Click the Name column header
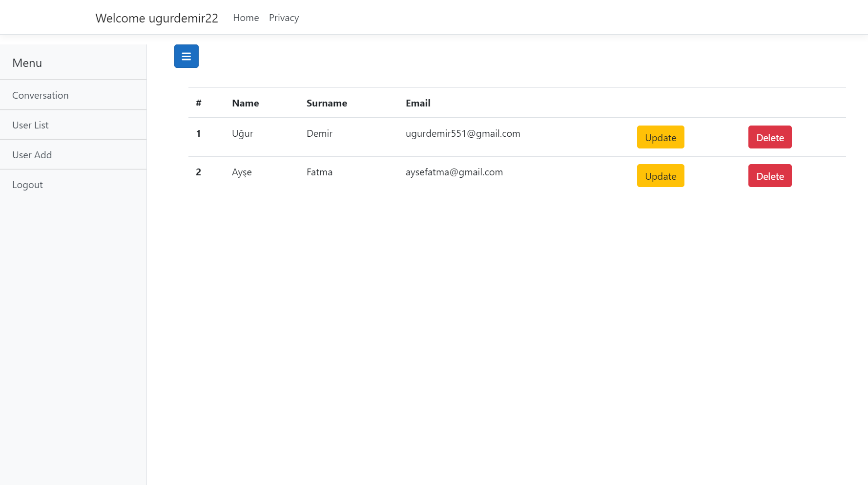 246,103
